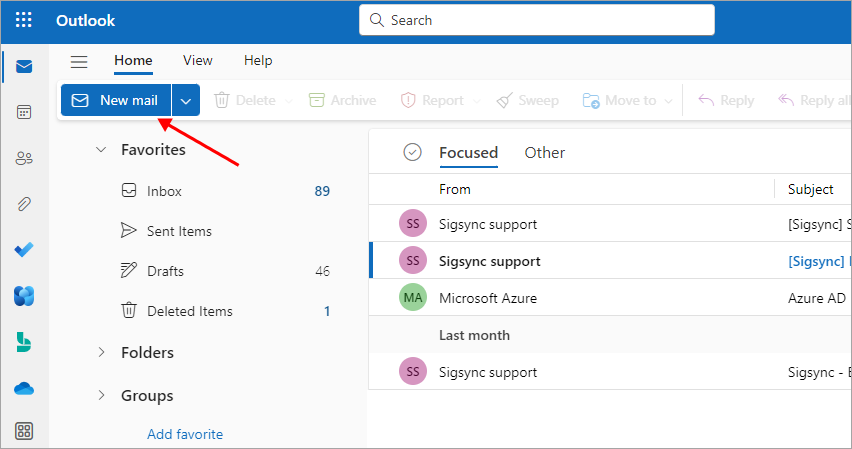
Task: Expand the Folders tree section
Action: (100, 352)
